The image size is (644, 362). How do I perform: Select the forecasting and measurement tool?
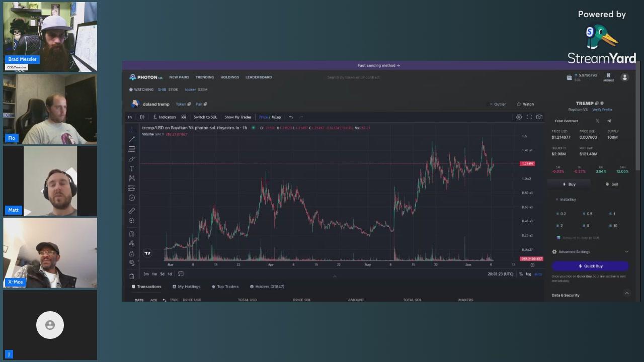pyautogui.click(x=132, y=188)
